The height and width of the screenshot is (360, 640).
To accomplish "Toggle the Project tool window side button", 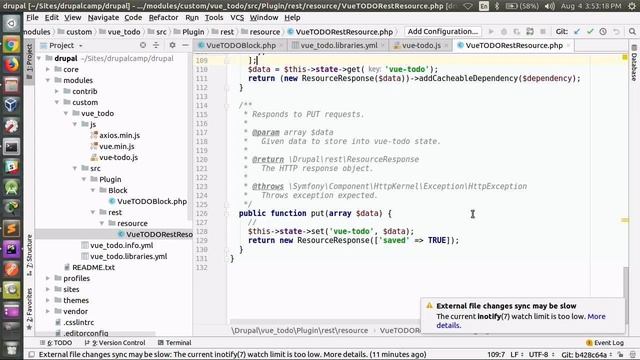I will 29,61.
